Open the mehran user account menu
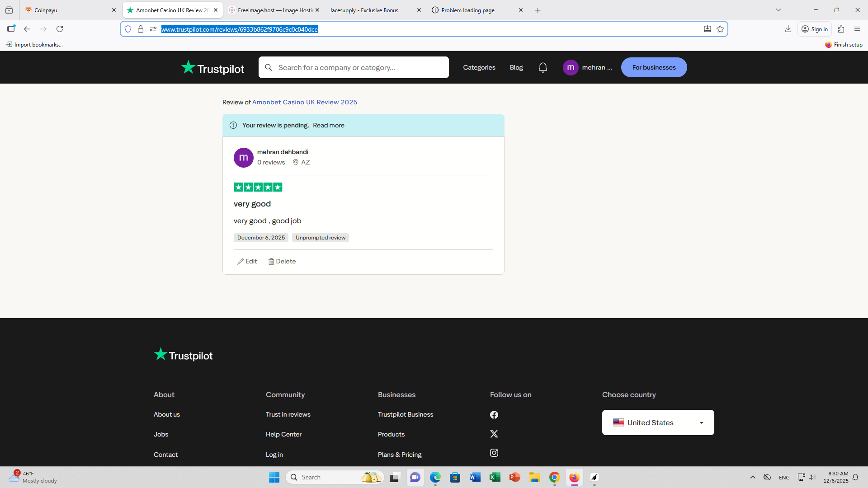868x488 pixels. tap(588, 68)
